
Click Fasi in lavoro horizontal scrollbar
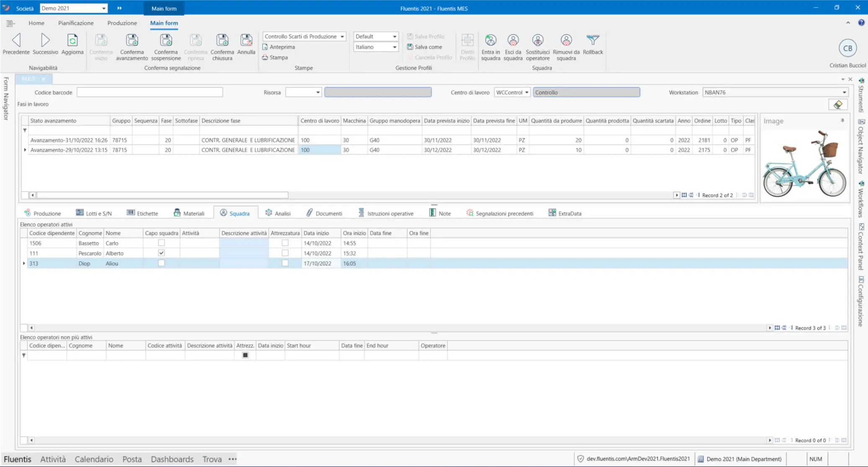coord(162,195)
